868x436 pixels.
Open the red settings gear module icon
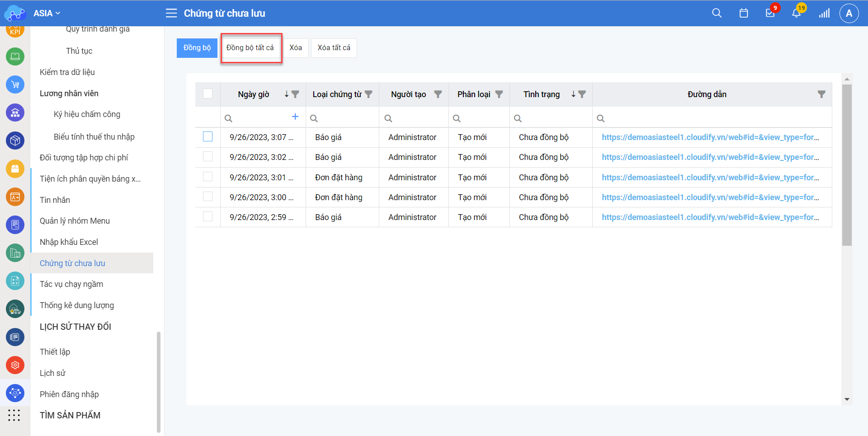tap(15, 365)
